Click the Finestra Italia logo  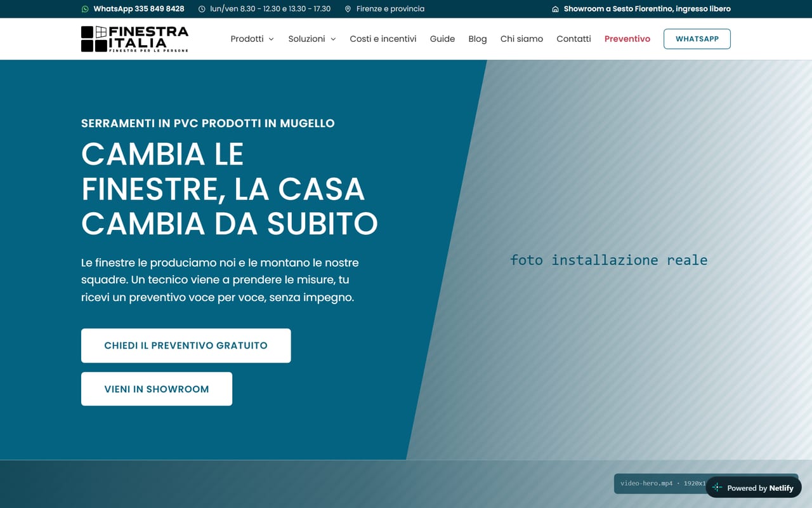coord(134,39)
